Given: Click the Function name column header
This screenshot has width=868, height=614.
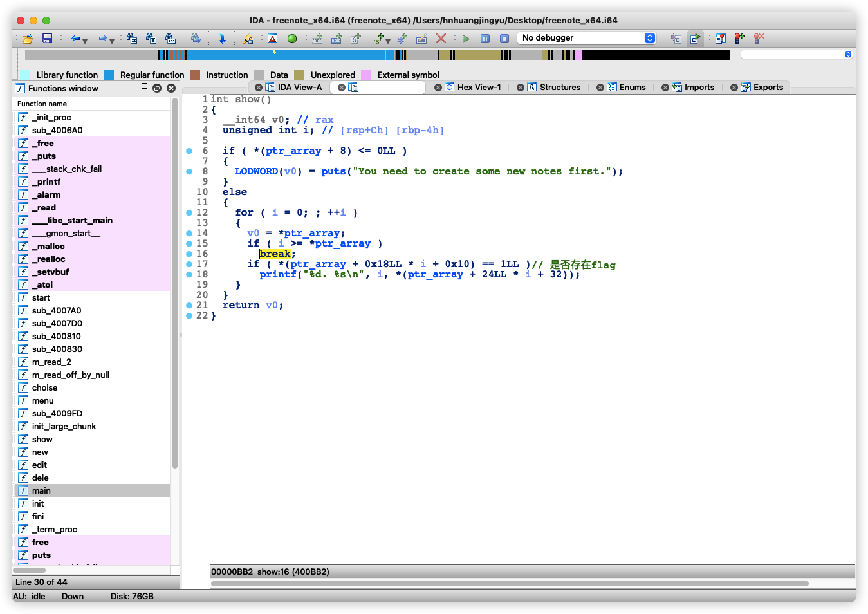Looking at the screenshot, I should (x=91, y=104).
